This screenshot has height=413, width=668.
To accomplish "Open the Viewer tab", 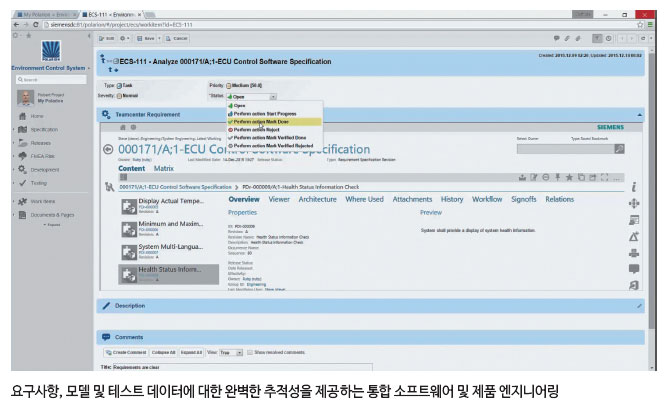I will click(x=279, y=199).
